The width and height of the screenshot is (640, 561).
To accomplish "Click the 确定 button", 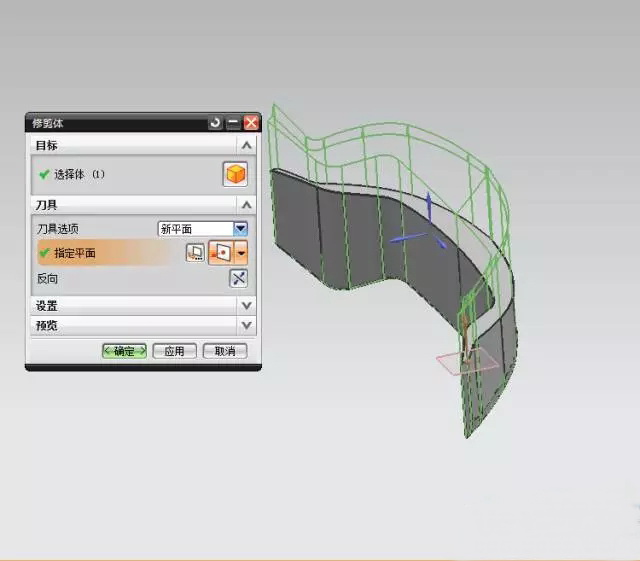I will click(124, 351).
